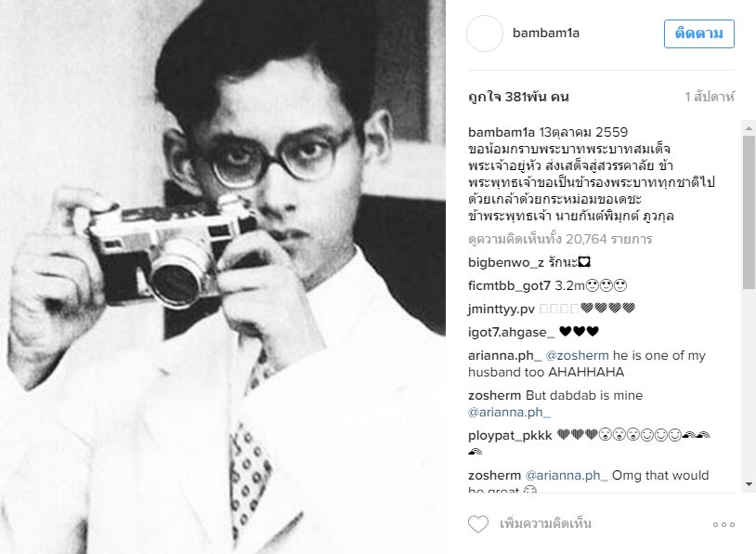Click the เพิ่มความคิดเห็น add comment field
The width and height of the screenshot is (756, 554).
click(545, 524)
